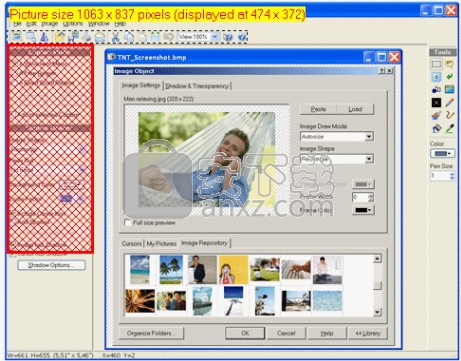
Task: Switch to the My Pictures tab
Action: coord(161,244)
